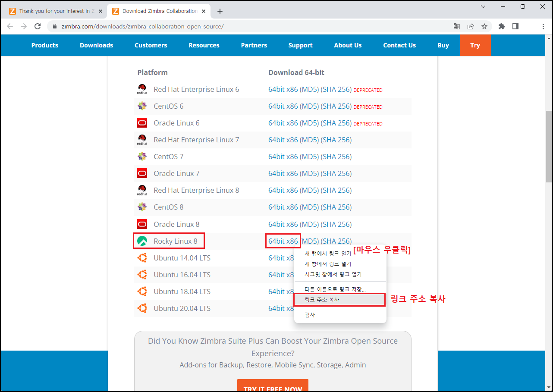The height and width of the screenshot is (392, 553).
Task: Open MD5 link for Red Hat Enterprise Linux 8
Action: [x=309, y=190]
